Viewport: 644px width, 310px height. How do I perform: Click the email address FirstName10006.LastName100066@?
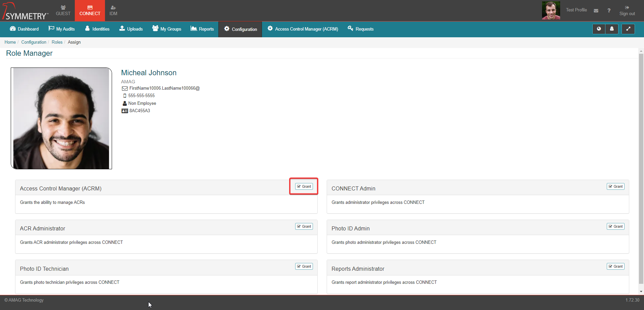pos(164,88)
